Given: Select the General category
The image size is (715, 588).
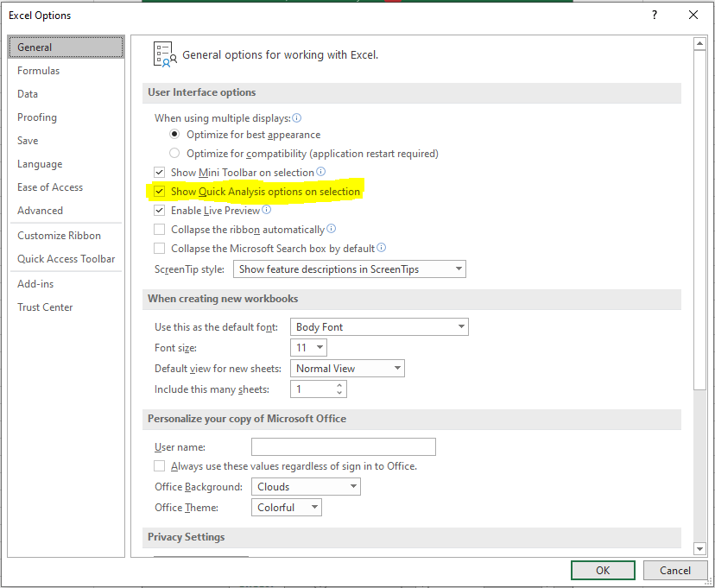Looking at the screenshot, I should (66, 47).
